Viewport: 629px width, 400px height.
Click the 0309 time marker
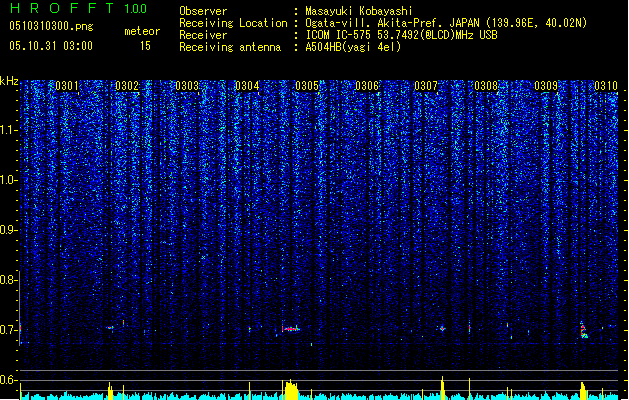pyautogui.click(x=546, y=86)
